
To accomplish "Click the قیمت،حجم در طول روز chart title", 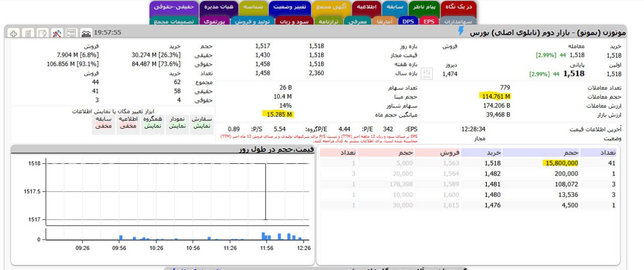I will (276, 149).
